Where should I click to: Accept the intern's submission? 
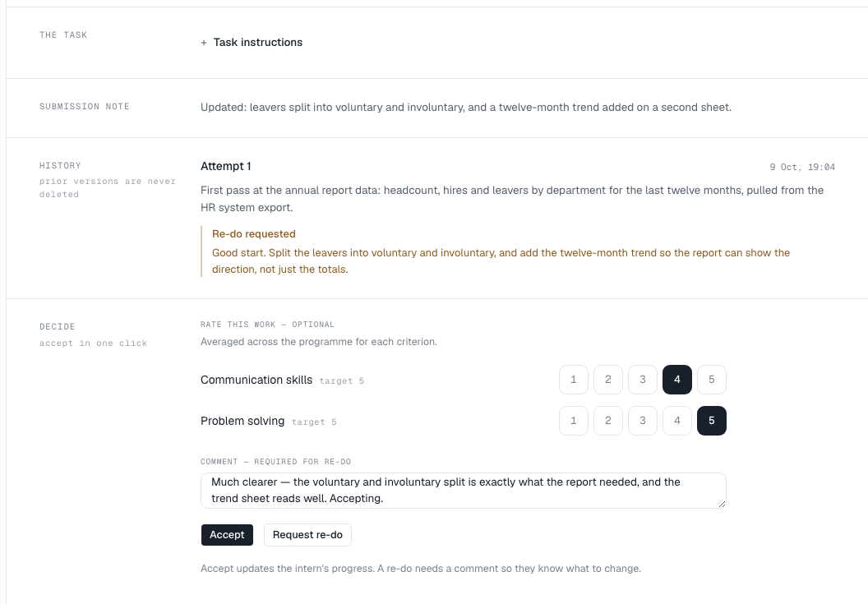pyautogui.click(x=227, y=535)
